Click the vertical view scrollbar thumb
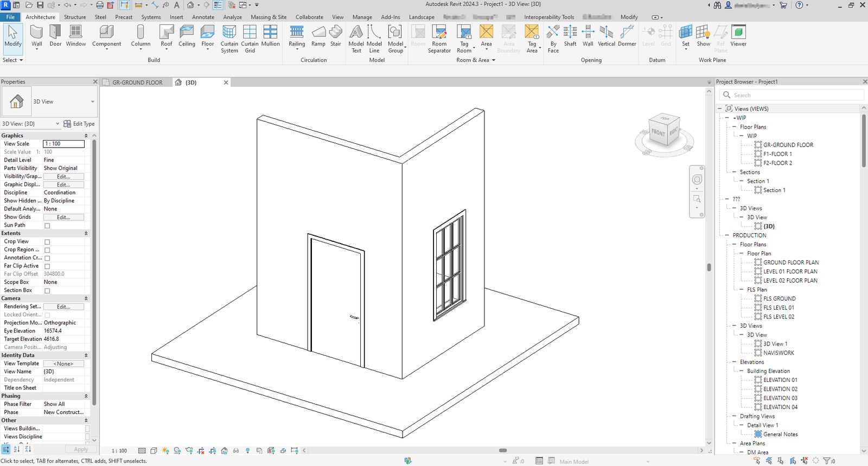868x466 pixels. [x=709, y=267]
